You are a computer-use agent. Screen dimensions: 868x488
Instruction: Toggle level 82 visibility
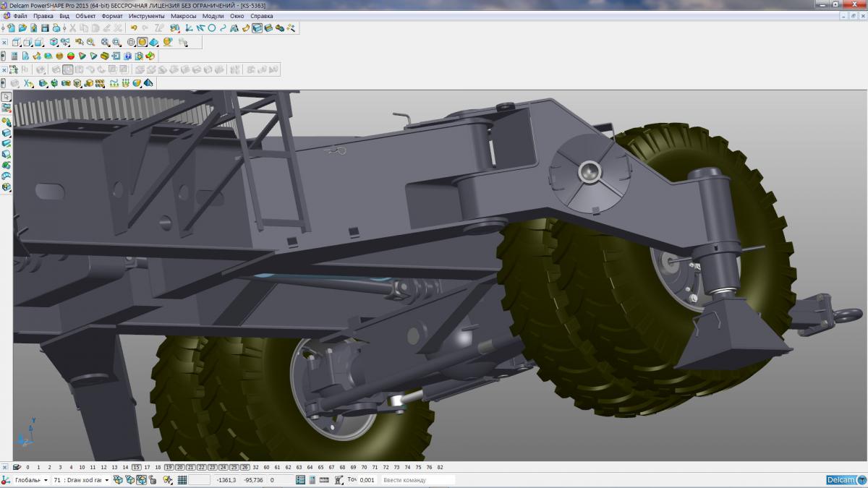pos(440,468)
